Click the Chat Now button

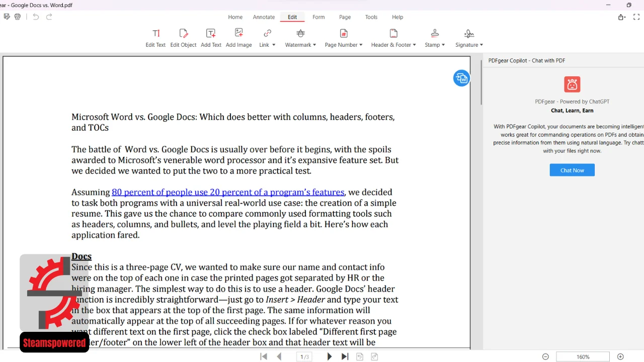[x=572, y=170]
